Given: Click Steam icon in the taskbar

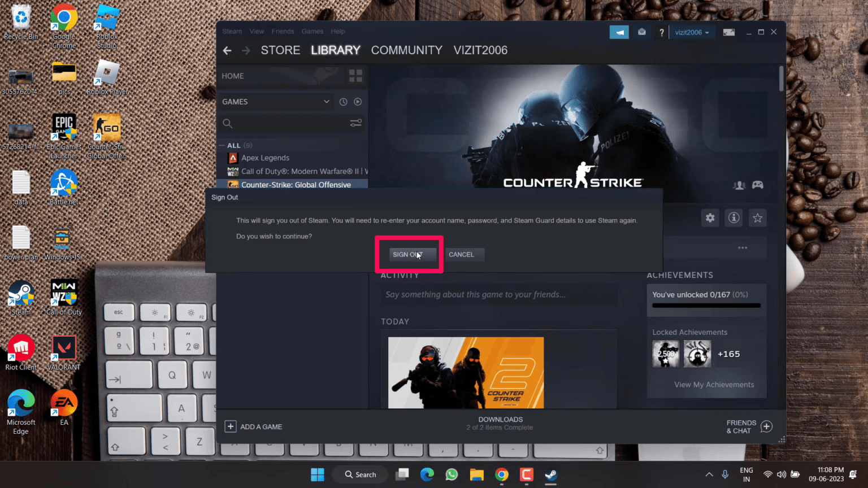Looking at the screenshot, I should click(551, 474).
